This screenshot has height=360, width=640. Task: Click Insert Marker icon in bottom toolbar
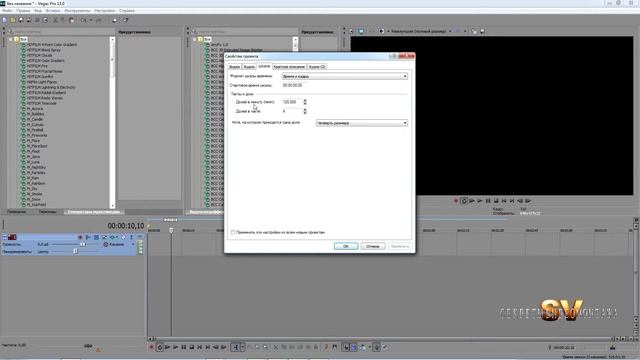coord(326,347)
